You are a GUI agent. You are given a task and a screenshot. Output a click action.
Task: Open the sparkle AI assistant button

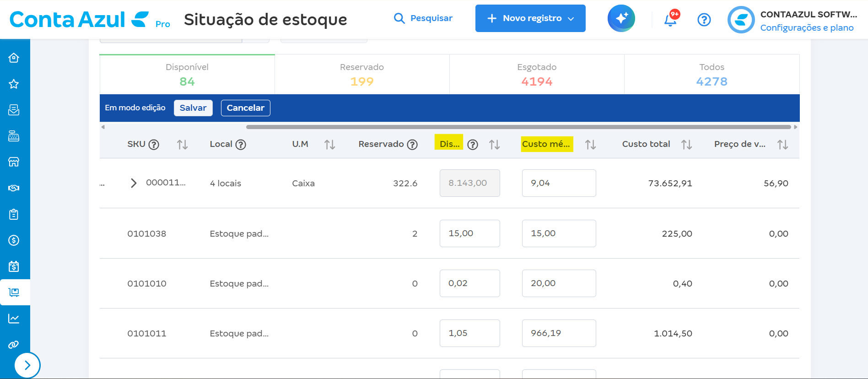tap(621, 18)
